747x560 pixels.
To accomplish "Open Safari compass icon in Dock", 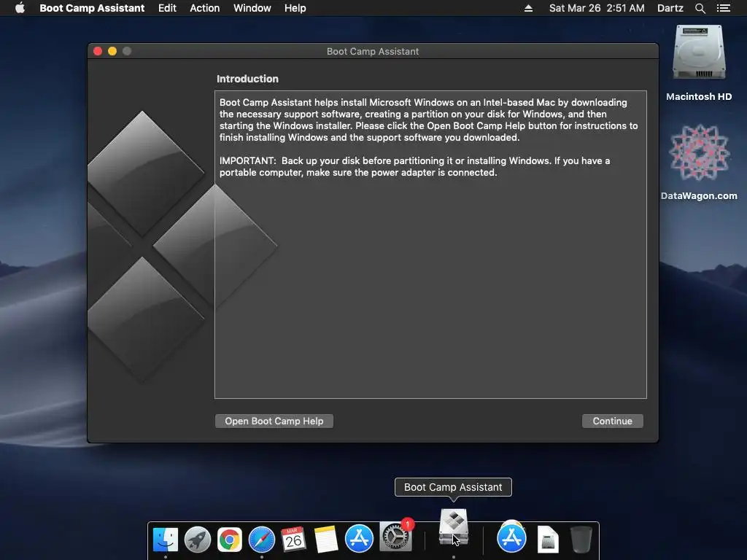I will point(262,539).
